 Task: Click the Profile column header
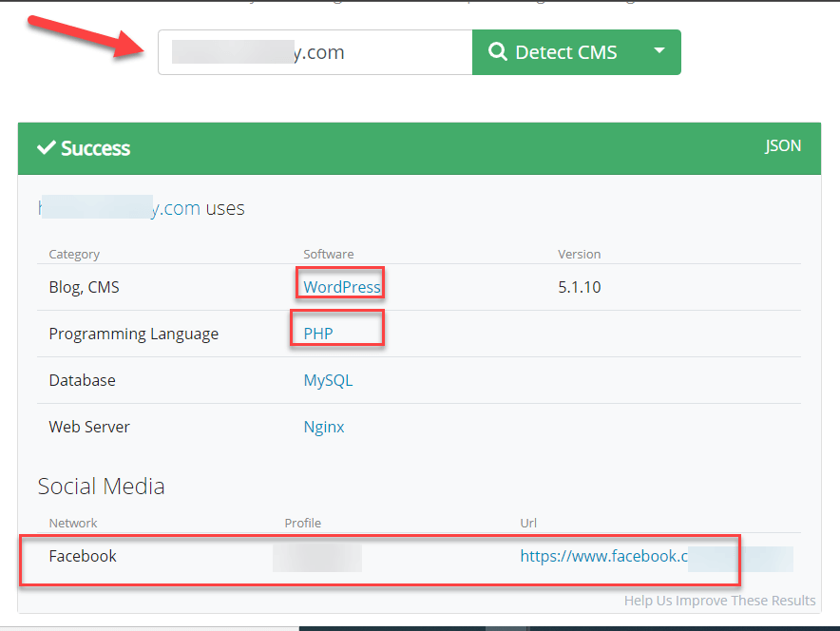coord(303,523)
